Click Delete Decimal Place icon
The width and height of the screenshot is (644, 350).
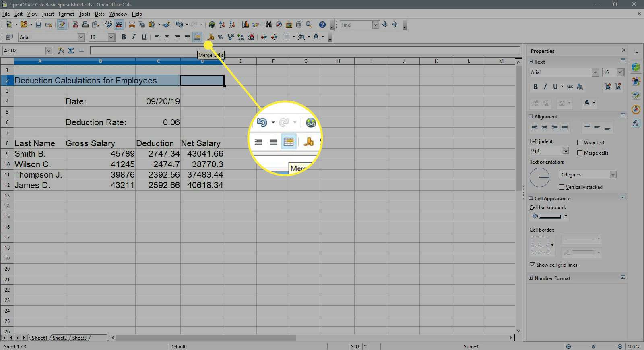point(251,37)
